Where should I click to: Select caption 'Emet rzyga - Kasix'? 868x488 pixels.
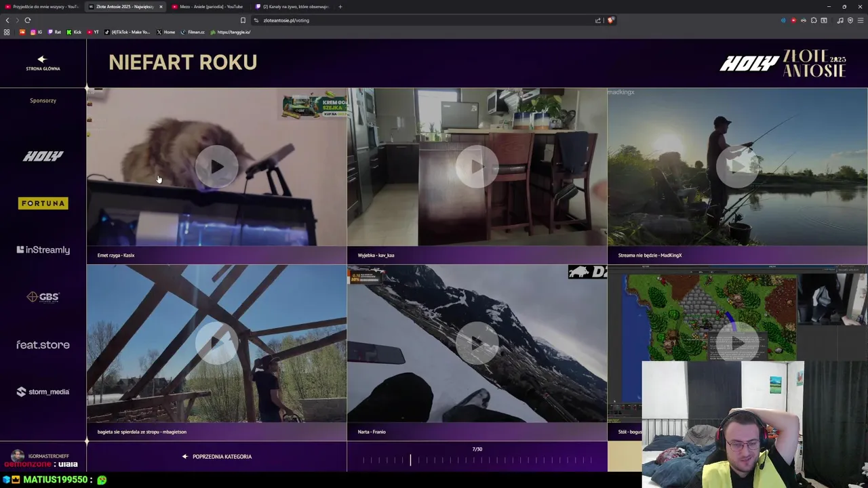coord(116,256)
